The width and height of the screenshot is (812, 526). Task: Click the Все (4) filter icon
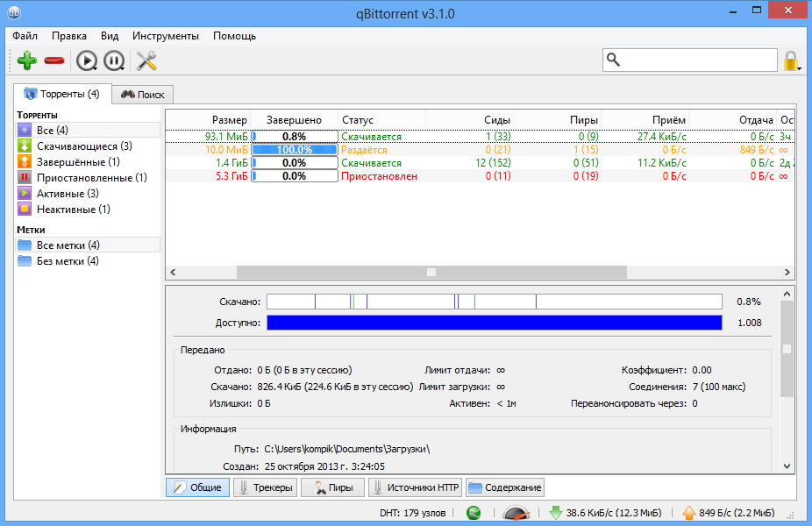(x=25, y=130)
